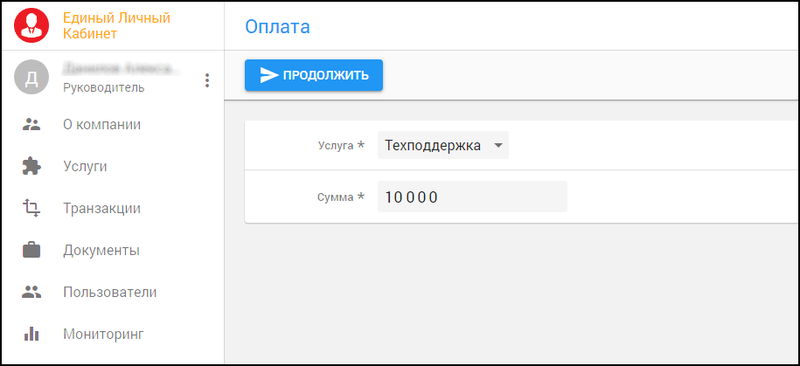Open the Мониторинг section
The height and width of the screenshot is (366, 800).
tap(104, 334)
